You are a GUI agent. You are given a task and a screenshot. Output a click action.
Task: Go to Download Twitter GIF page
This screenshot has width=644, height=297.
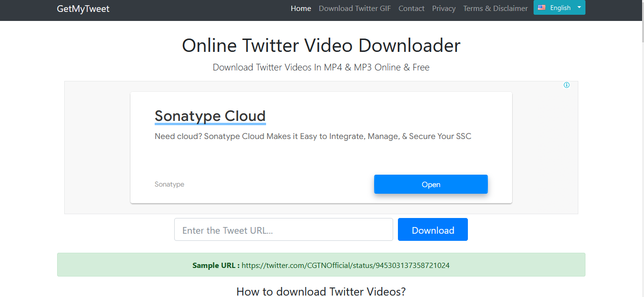(355, 8)
